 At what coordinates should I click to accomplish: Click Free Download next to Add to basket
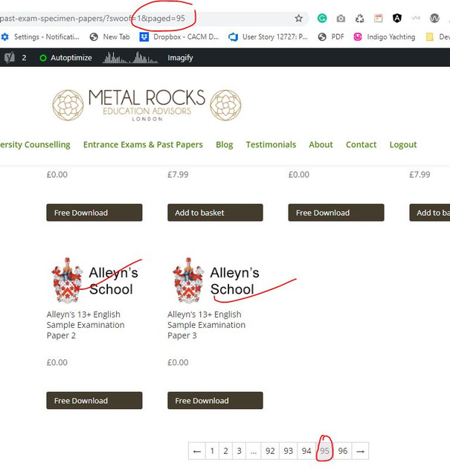tap(336, 213)
